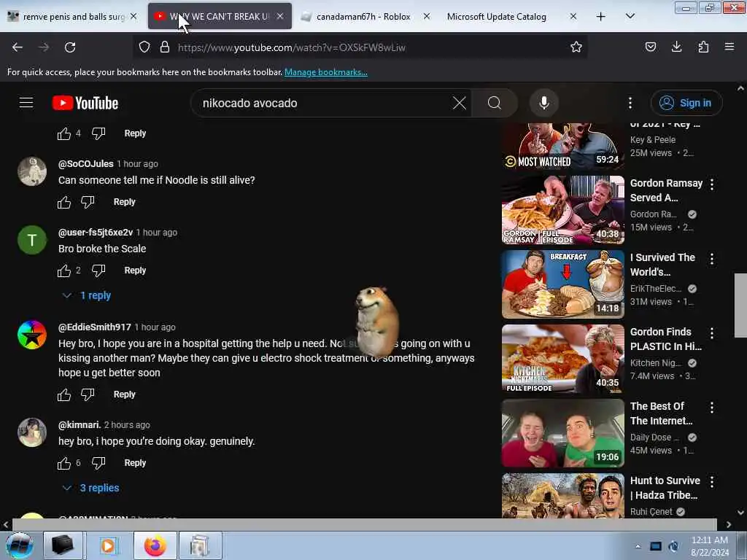This screenshot has height=560, width=747.
Task: Reply to 'Bro broke the Scale' comment
Action: coord(135,271)
